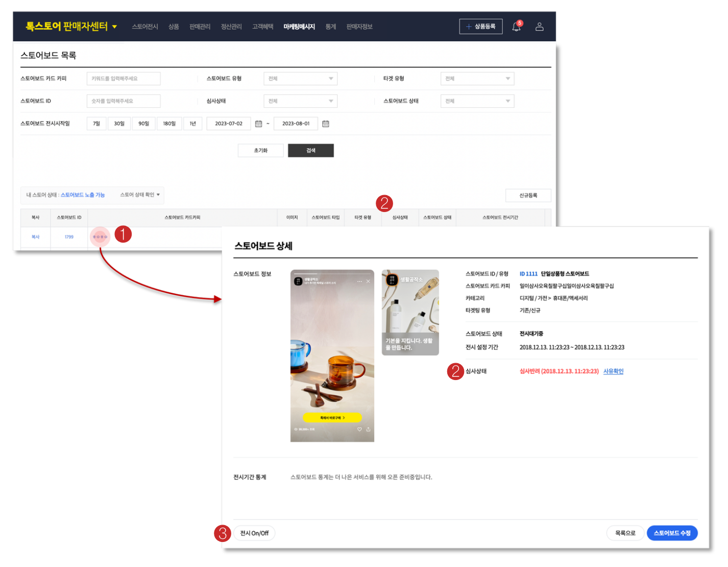The width and height of the screenshot is (728, 567).
Task: Open the 마케팅메시지 menu
Action: pyautogui.click(x=299, y=27)
